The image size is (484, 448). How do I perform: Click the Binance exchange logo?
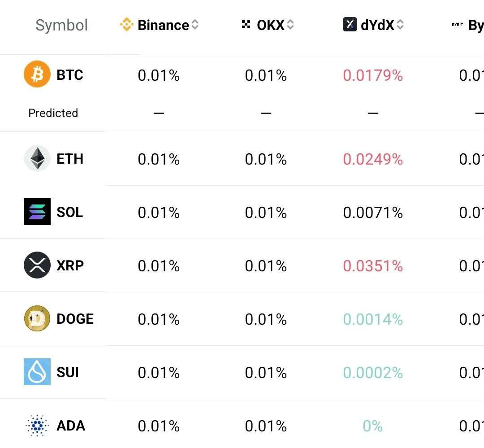[x=126, y=24]
